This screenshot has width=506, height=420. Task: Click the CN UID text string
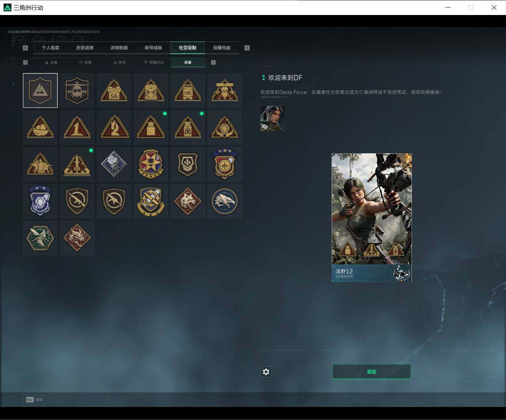tap(54, 32)
